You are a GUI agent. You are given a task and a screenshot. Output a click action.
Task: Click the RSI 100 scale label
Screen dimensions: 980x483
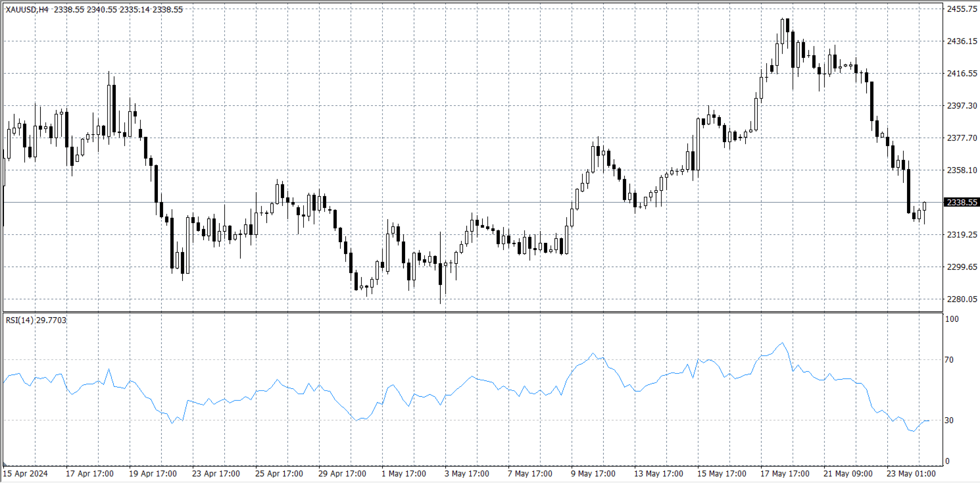tap(952, 319)
